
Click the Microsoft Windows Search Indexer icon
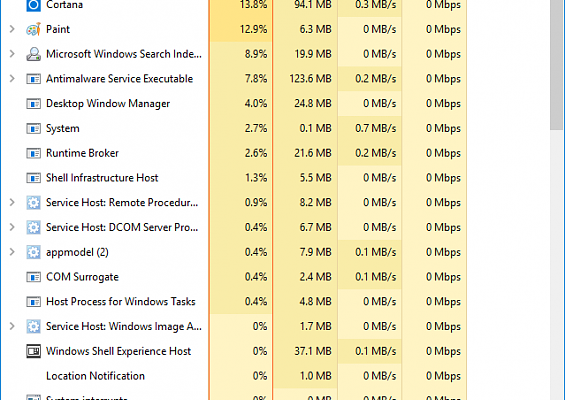[x=34, y=54]
